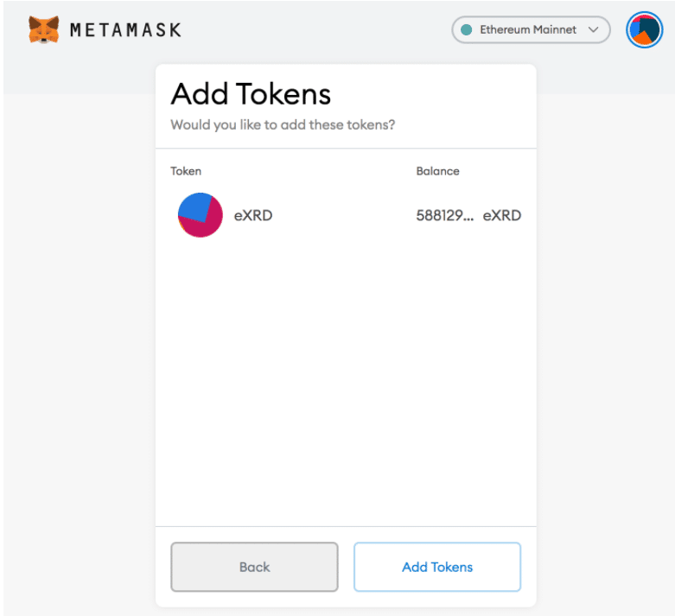This screenshot has height=616, width=675.
Task: Click the Balance column header
Action: [438, 171]
